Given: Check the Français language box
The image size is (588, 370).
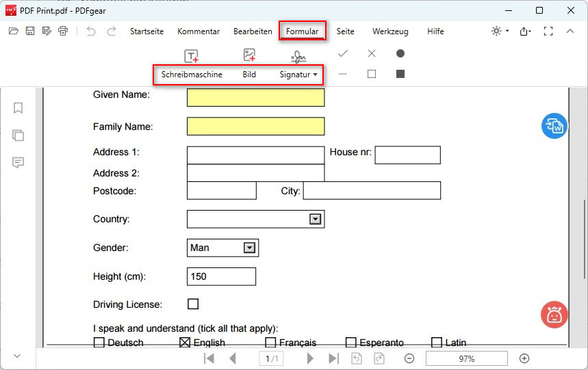Looking at the screenshot, I should coord(270,342).
